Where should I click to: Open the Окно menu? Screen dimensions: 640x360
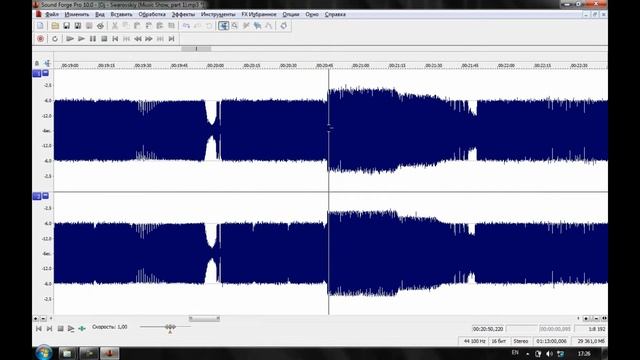pyautogui.click(x=312, y=14)
